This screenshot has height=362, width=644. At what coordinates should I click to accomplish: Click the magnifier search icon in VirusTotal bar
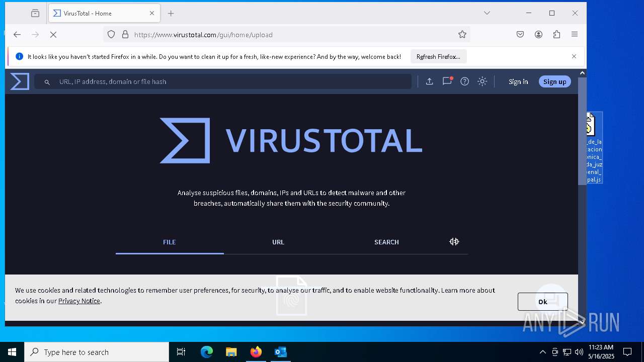47,82
